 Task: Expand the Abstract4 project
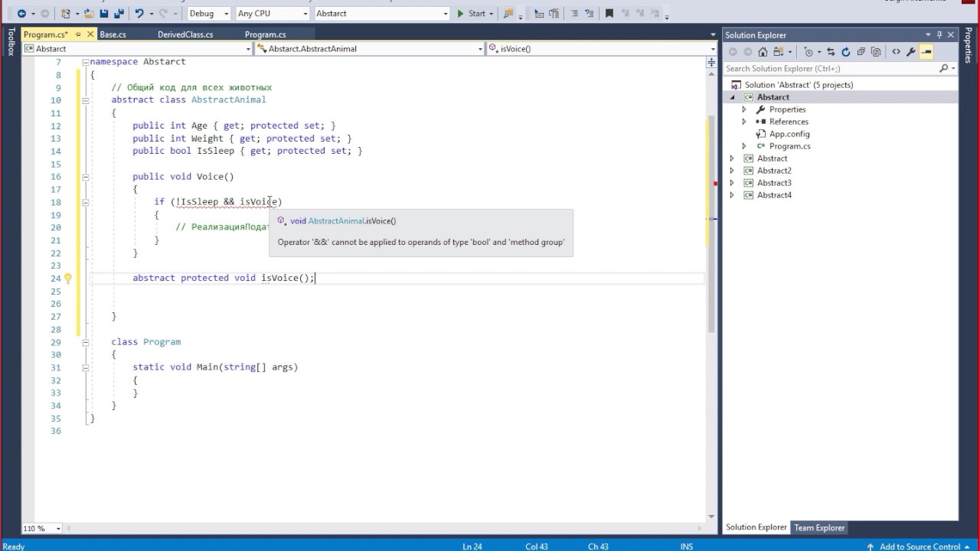[x=732, y=195]
